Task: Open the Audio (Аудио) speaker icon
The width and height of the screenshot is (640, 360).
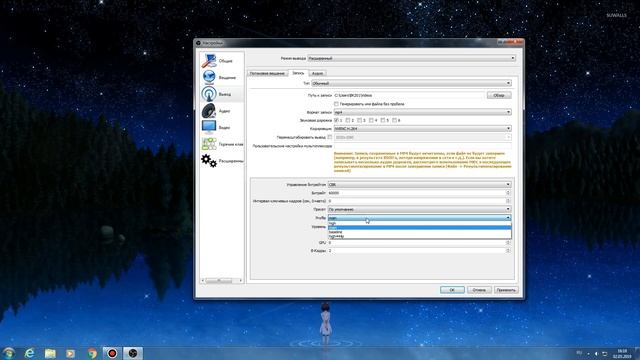Action: (209, 111)
